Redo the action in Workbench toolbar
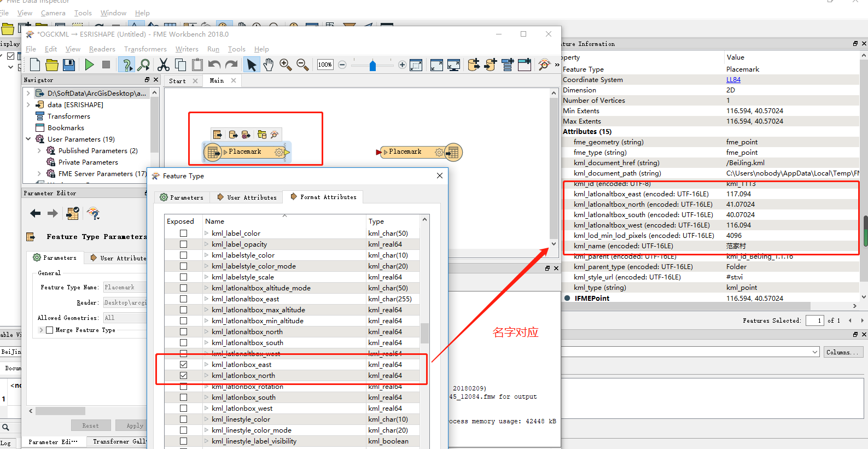This screenshot has height=449, width=868. (231, 65)
